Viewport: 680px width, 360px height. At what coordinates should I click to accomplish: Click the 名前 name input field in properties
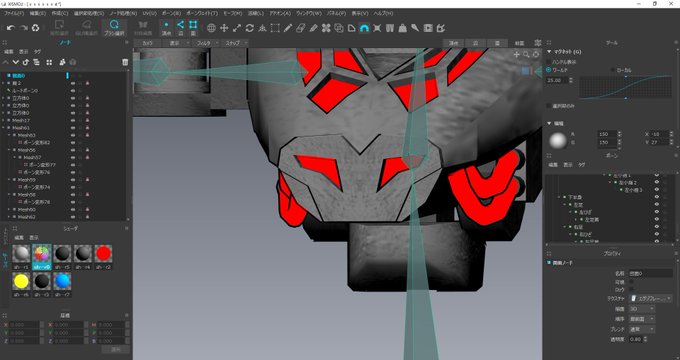[x=651, y=273]
